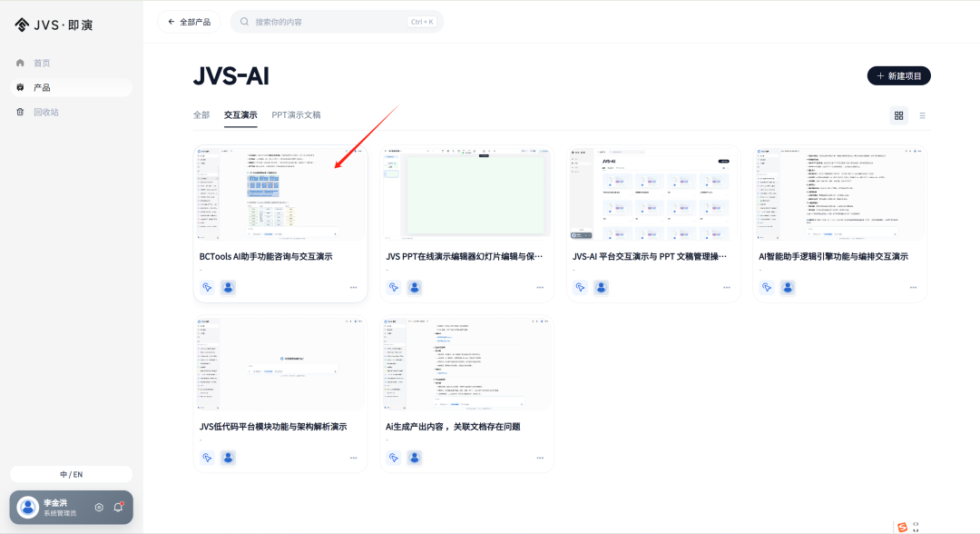This screenshot has height=534, width=980.
Task: Open the JVS PPT在线演示编辑器 thumbnail
Action: tap(467, 193)
